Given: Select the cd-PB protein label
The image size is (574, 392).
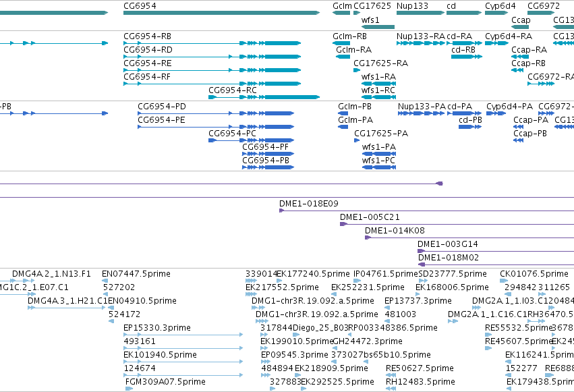Looking at the screenshot, I should [470, 120].
